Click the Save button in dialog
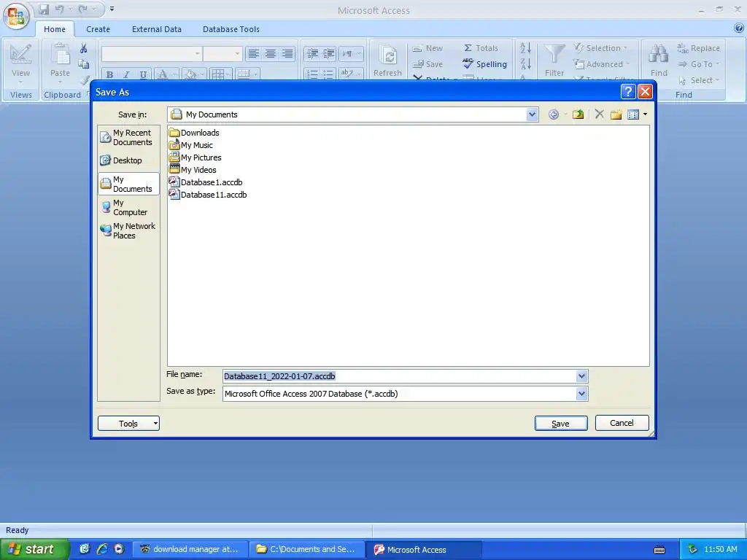 [x=561, y=424]
